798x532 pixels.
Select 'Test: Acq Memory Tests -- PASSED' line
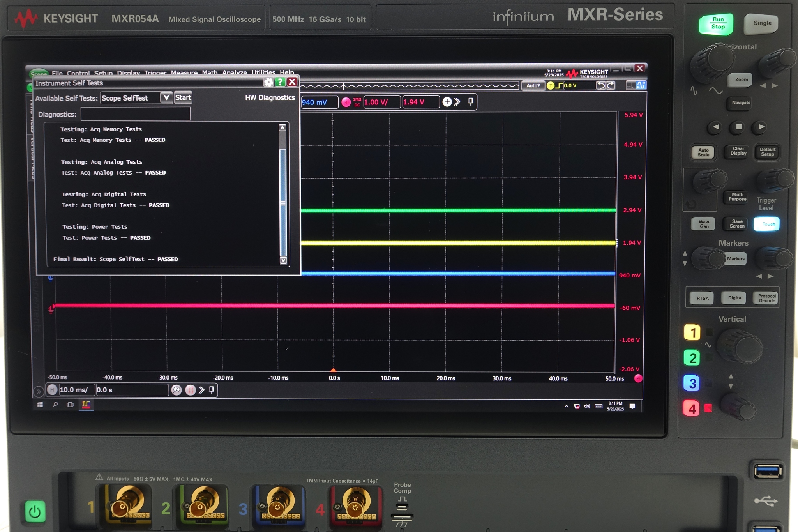click(113, 140)
